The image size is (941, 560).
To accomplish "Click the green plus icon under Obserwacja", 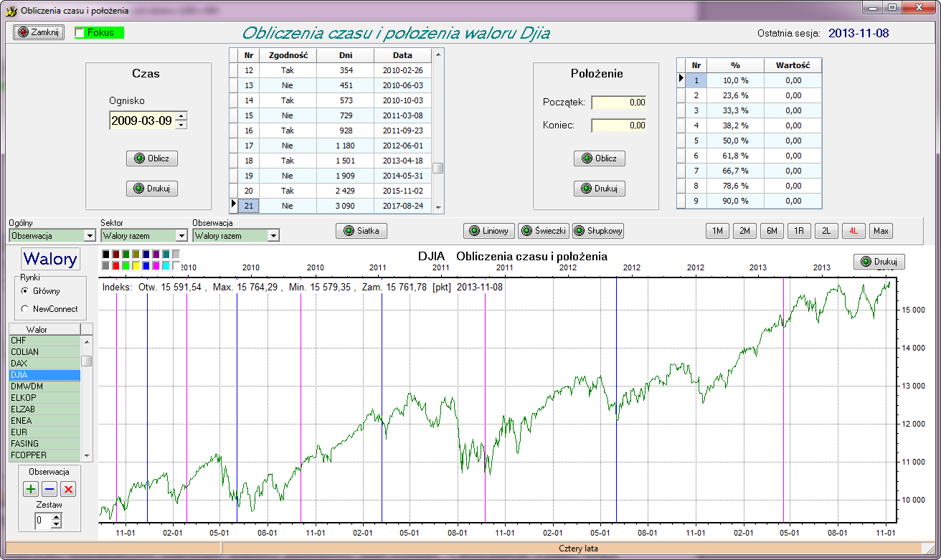I will (x=31, y=490).
